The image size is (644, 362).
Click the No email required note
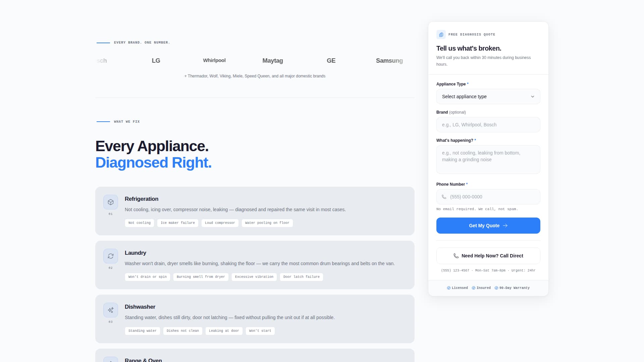coord(477,209)
